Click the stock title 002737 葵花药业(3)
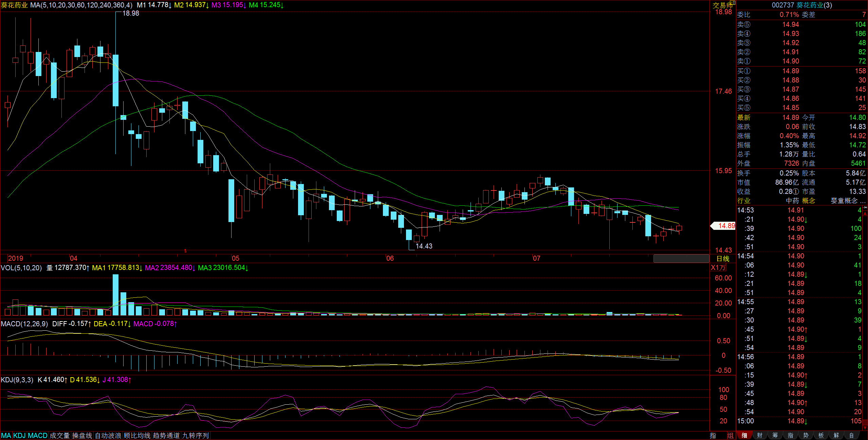 [802, 5]
